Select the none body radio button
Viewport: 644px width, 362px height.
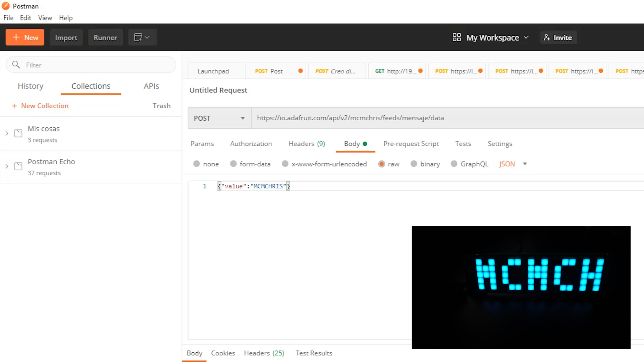197,164
